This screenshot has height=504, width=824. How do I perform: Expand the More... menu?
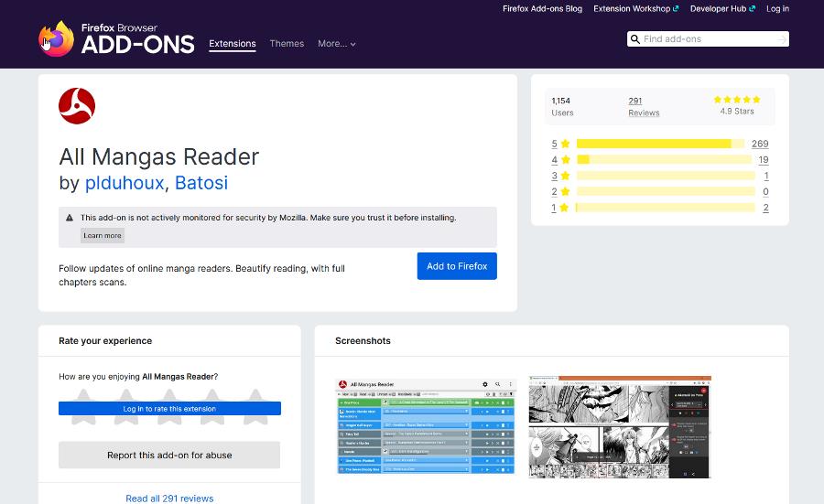point(336,44)
